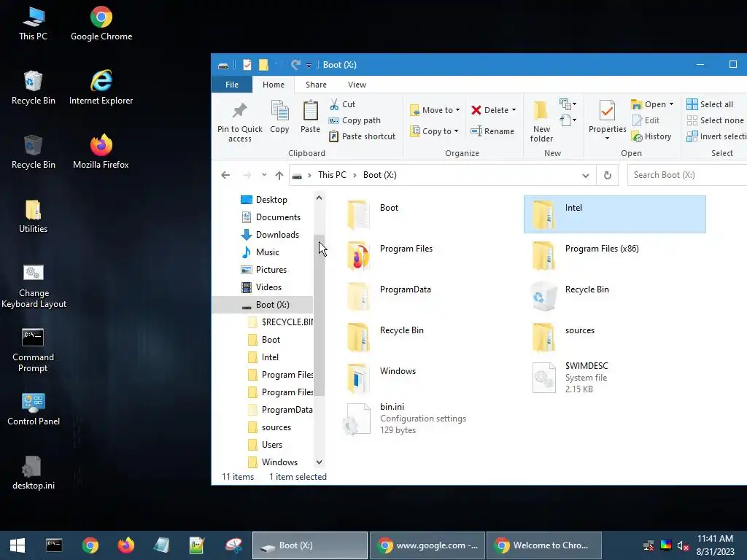Open Command Prompt desktop shortcut
The height and width of the screenshot is (560, 747).
click(33, 350)
